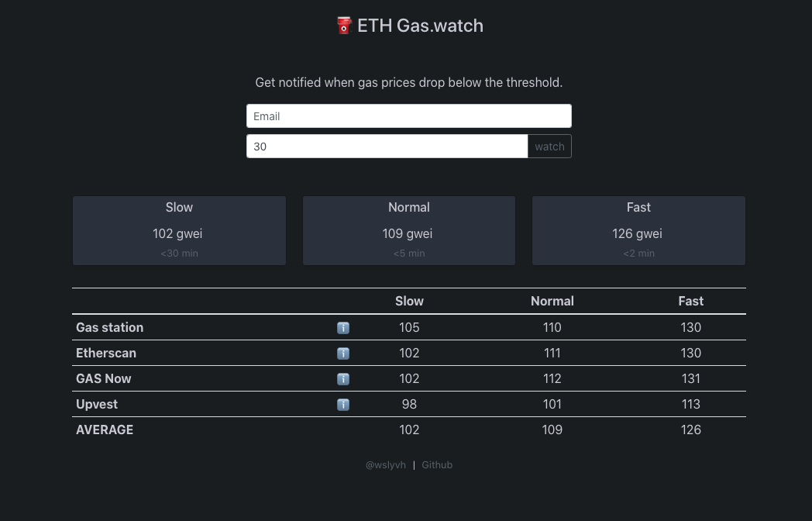Click the Fast column header
Image resolution: width=812 pixels, height=521 pixels.
690,301
